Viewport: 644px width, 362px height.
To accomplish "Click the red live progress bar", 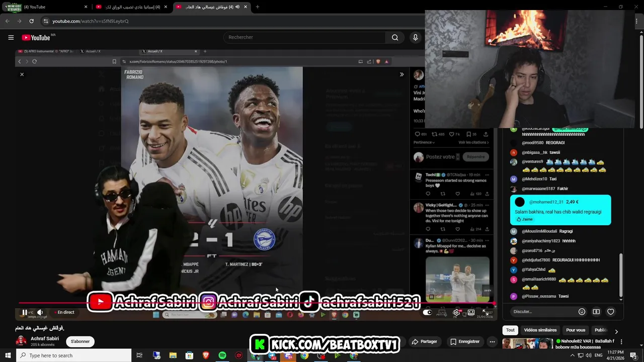I will tap(257, 303).
